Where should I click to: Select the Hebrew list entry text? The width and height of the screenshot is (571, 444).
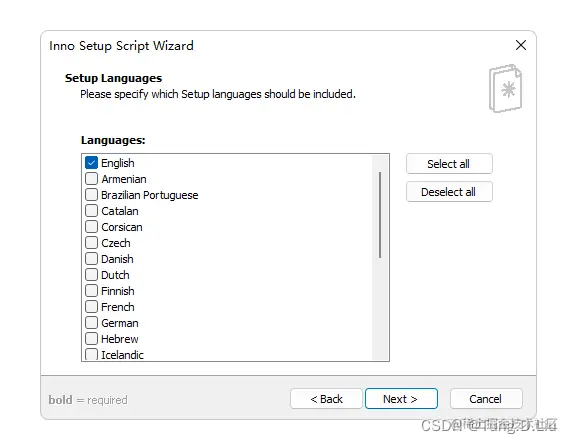pos(120,339)
